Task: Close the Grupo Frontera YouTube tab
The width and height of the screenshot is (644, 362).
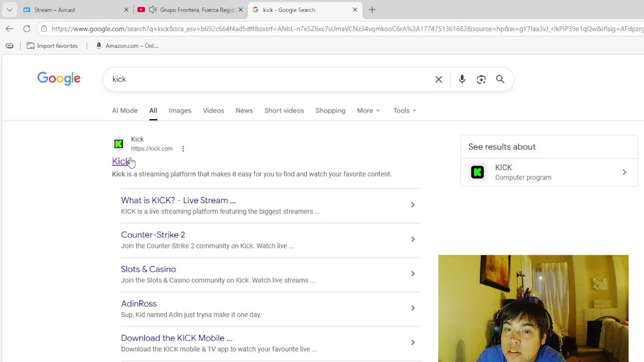Action: tap(240, 10)
